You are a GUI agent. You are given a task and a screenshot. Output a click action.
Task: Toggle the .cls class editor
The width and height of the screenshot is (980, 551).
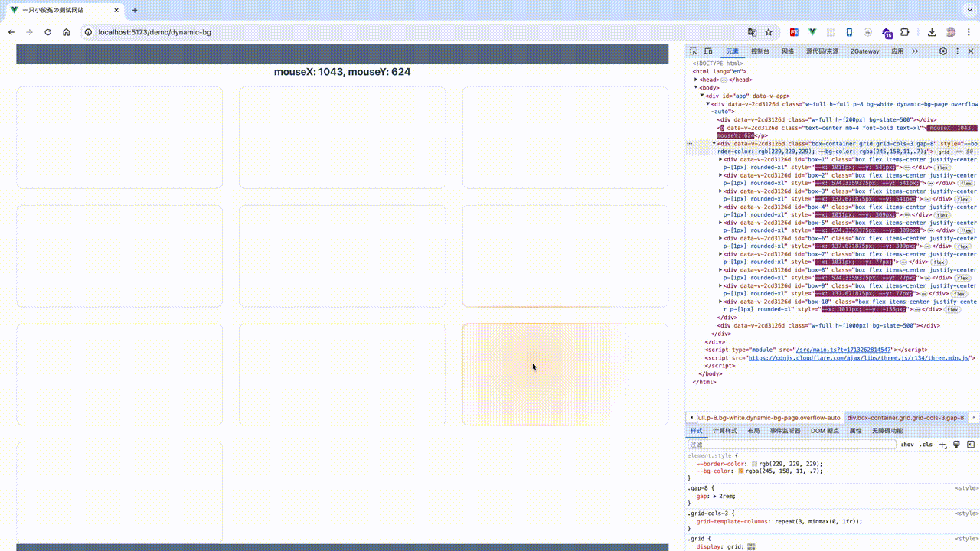(926, 445)
